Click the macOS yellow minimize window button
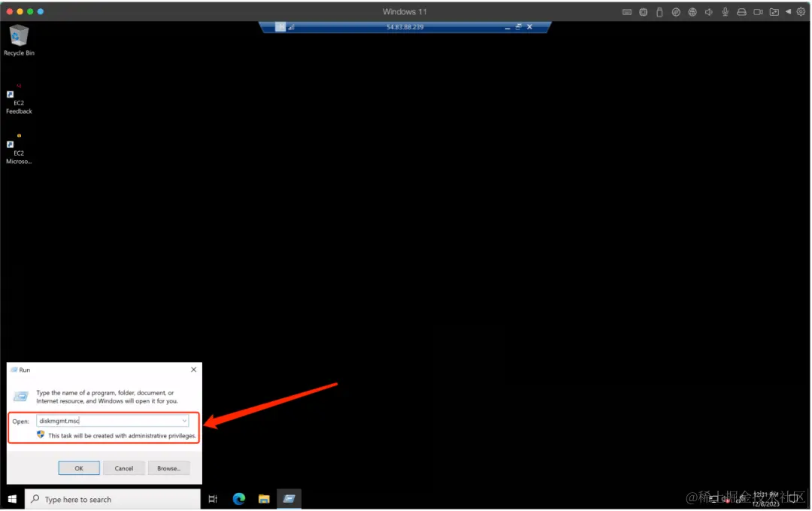Image resolution: width=812 pixels, height=511 pixels. point(20,11)
